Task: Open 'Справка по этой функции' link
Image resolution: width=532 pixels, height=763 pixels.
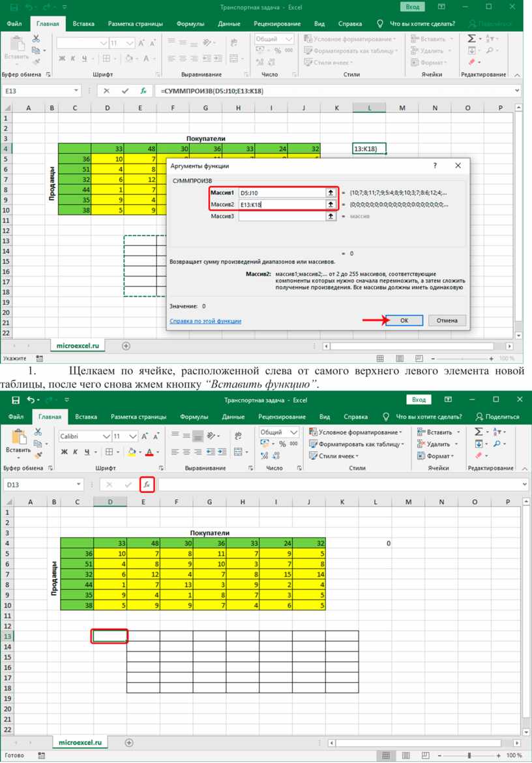Action: pos(205,321)
